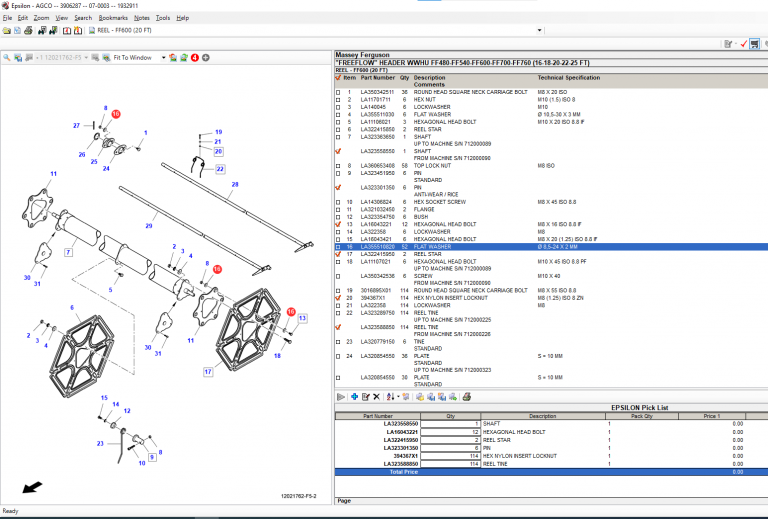Click the Part Number column header in parts list
This screenshot has width=768, height=519.
378,77
